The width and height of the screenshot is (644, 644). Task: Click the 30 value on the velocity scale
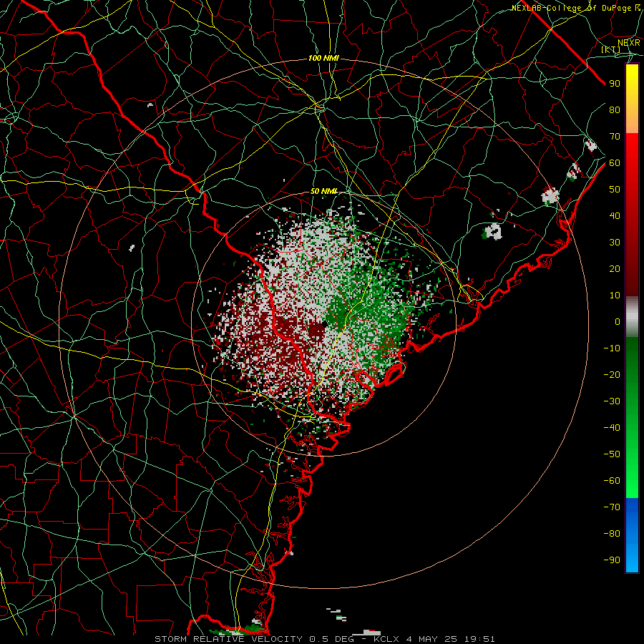point(615,243)
